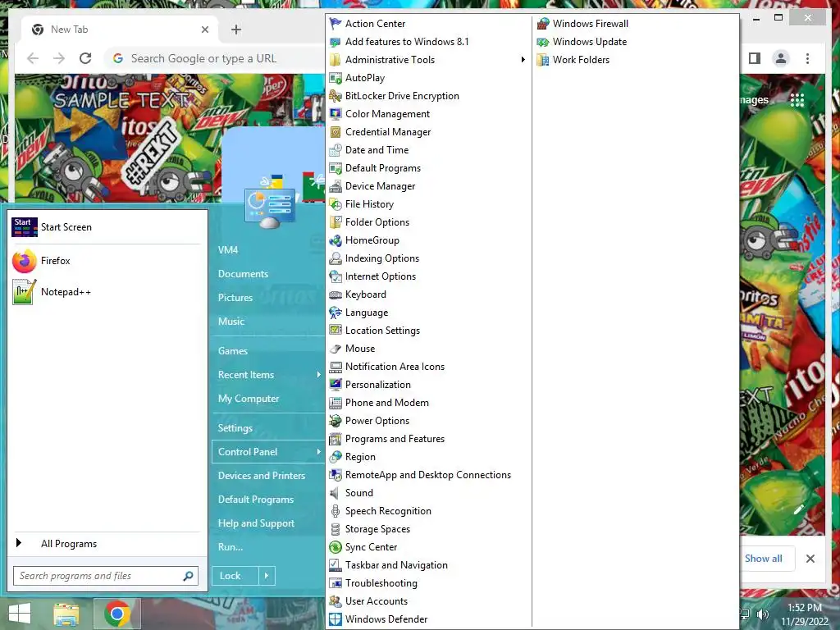
Task: Open Pictures in start menu
Action: (235, 297)
